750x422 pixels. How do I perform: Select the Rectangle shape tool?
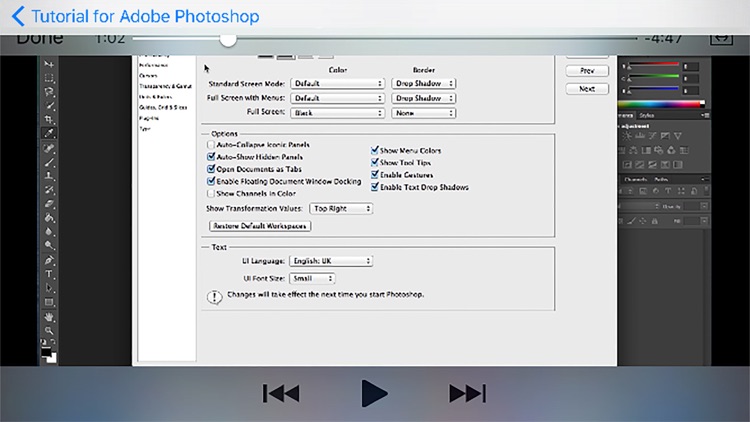coord(49,302)
